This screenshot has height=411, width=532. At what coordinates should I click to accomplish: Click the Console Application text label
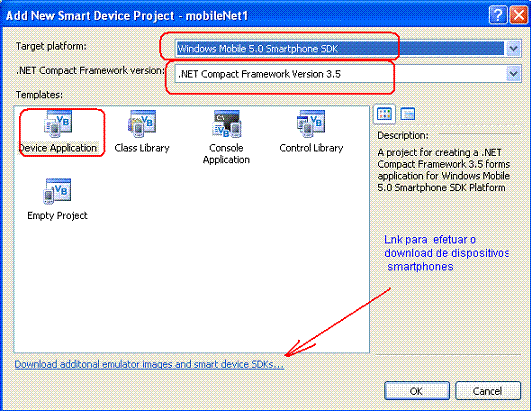pyautogui.click(x=226, y=154)
